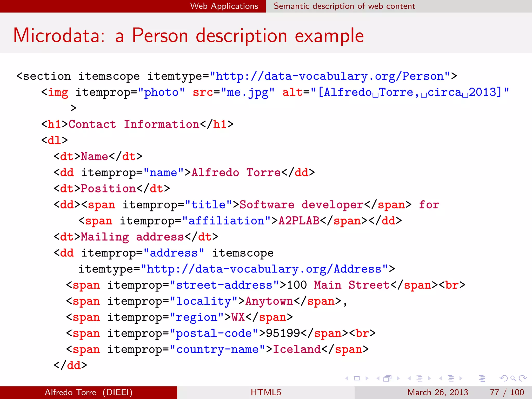Click the subsection lines navigation icon

click(x=420, y=378)
